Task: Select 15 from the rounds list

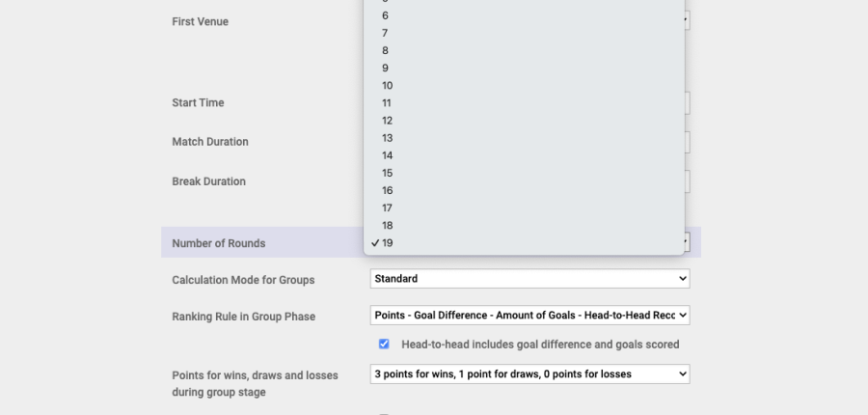Action: click(x=388, y=173)
